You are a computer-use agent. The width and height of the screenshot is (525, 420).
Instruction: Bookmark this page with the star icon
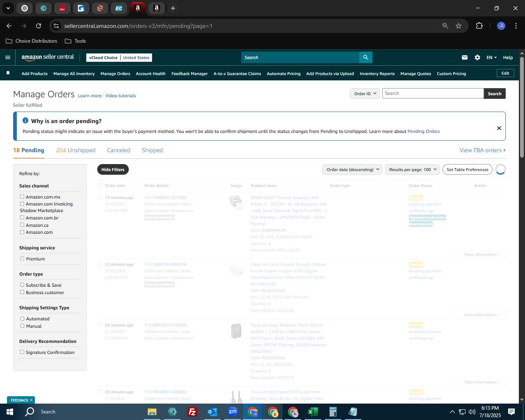point(459,26)
